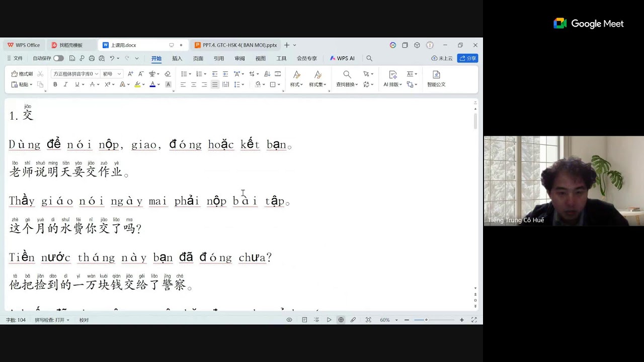Toggle outline view icon in status bar
The image size is (644, 362).
coord(316,320)
